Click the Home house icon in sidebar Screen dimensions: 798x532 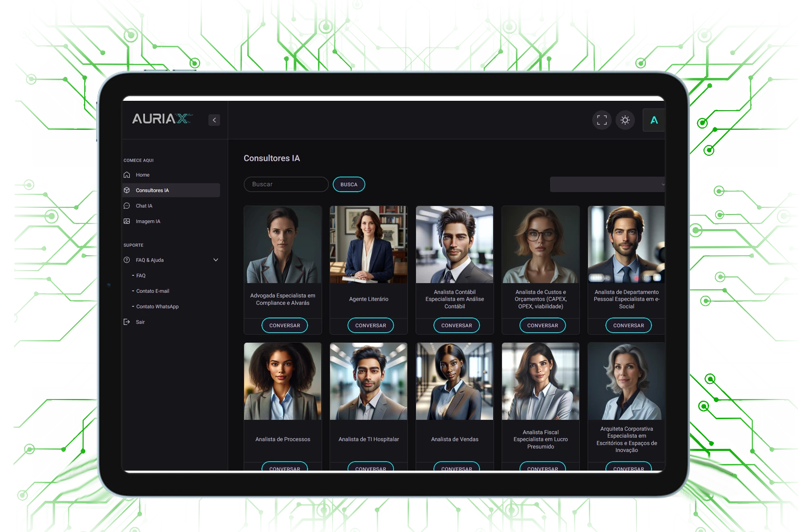[127, 175]
